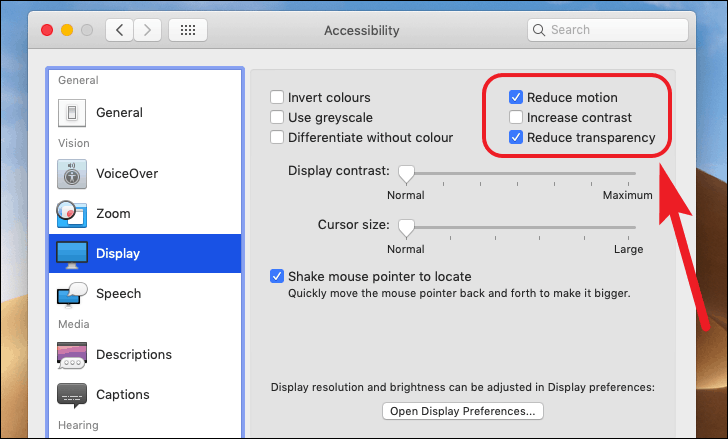This screenshot has width=728, height=439.
Task: Open Speech settings icon
Action: (x=72, y=295)
